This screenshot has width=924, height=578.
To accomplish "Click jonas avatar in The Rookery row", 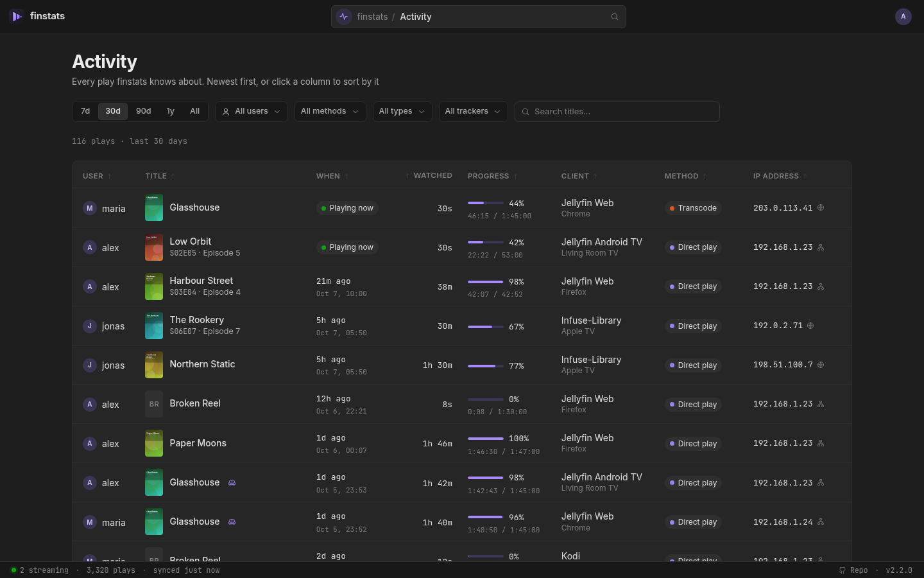I will coord(90,326).
